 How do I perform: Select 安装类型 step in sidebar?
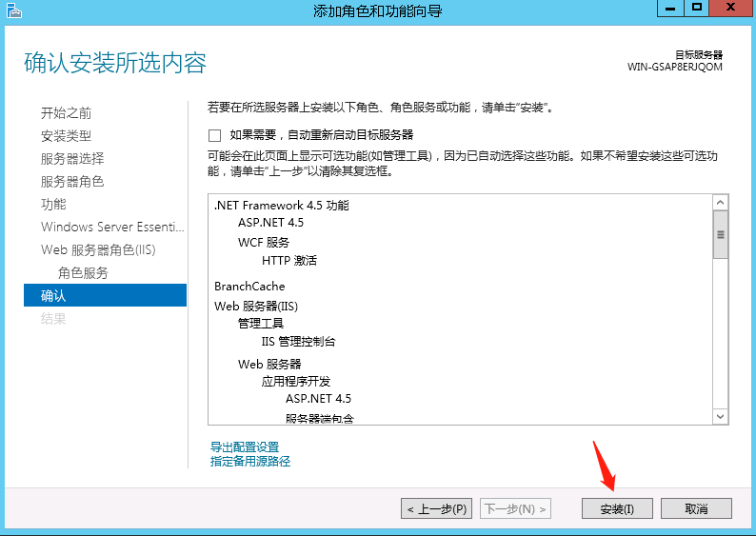(66, 136)
